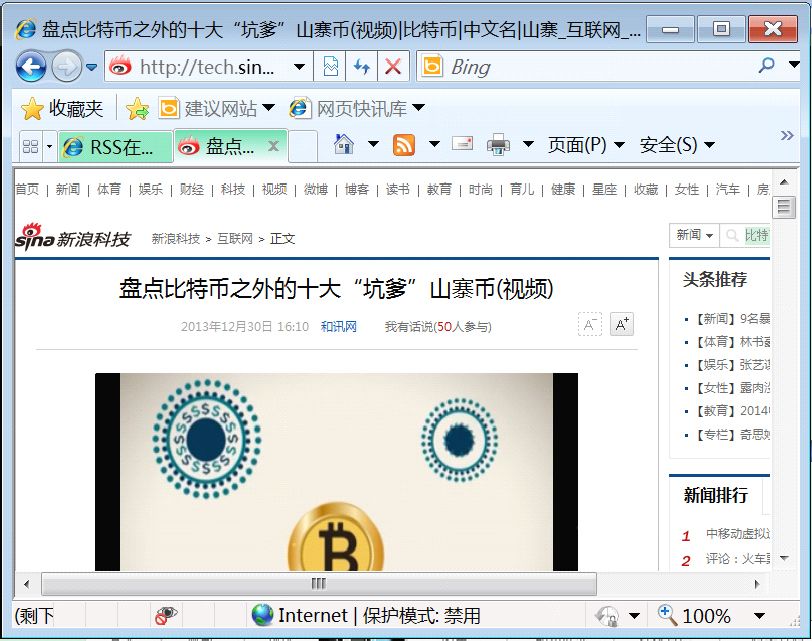The image size is (812, 641).
Task: Expand the tab list dropdown arrow
Action: pos(49,147)
